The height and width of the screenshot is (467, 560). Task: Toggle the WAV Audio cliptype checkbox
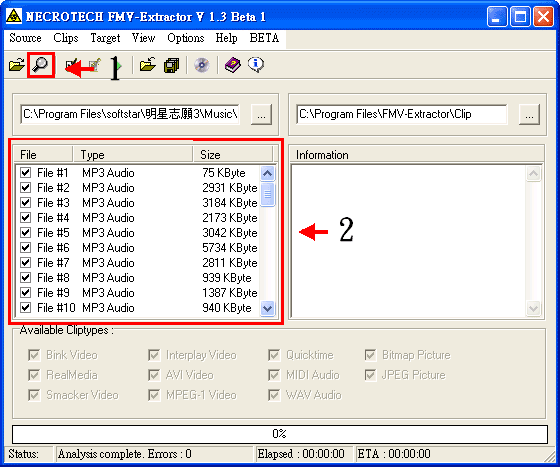tap(274, 395)
